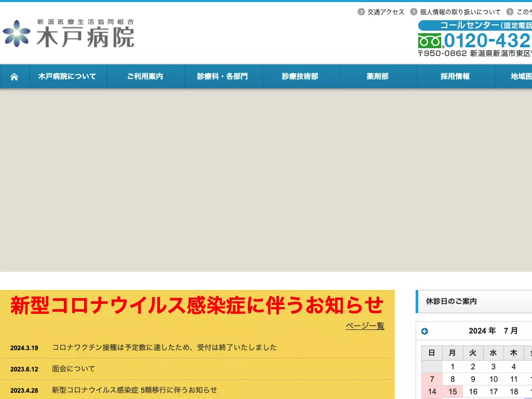This screenshot has width=532, height=399.
Task: Select calendar day 2
Action: click(473, 367)
